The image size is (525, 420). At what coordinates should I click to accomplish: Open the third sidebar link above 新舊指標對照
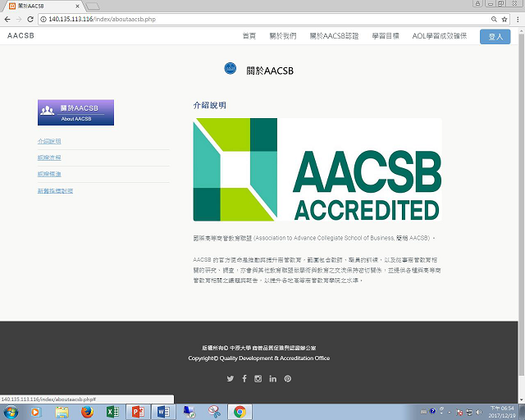(x=49, y=174)
